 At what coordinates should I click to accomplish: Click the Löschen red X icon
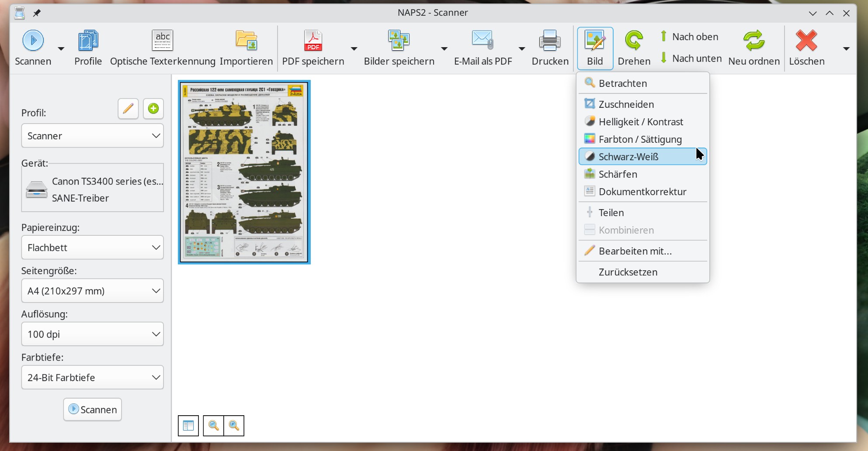[806, 41]
